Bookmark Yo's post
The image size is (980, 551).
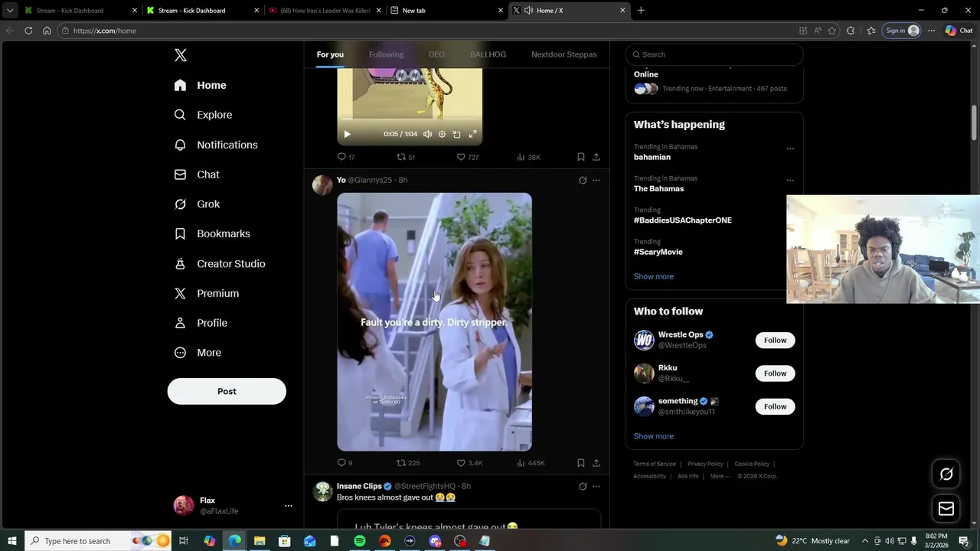(x=581, y=463)
